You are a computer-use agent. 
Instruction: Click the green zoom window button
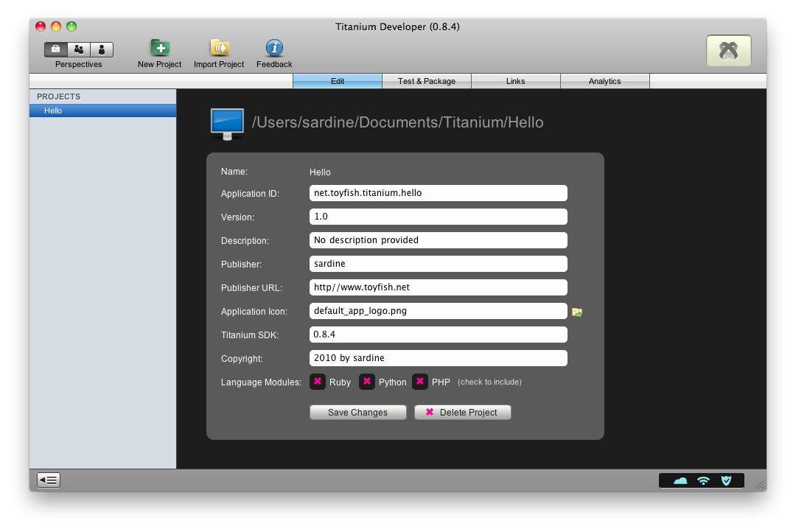pyautogui.click(x=71, y=27)
